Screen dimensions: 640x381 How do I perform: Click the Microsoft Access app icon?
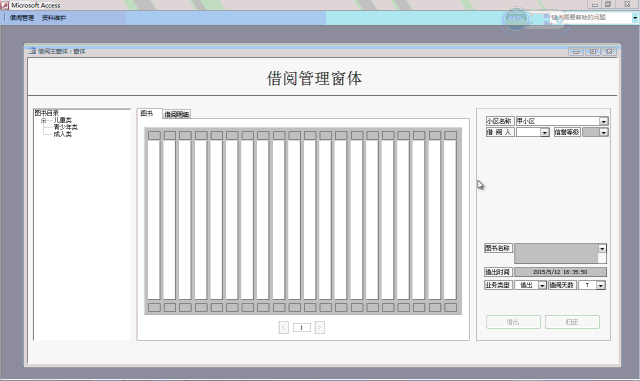tap(5, 5)
